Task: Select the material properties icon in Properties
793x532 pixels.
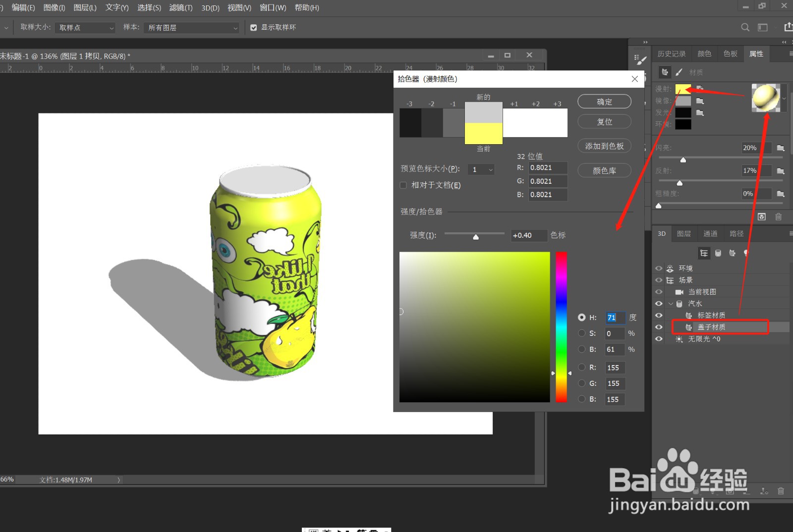Action: pyautogui.click(x=665, y=72)
